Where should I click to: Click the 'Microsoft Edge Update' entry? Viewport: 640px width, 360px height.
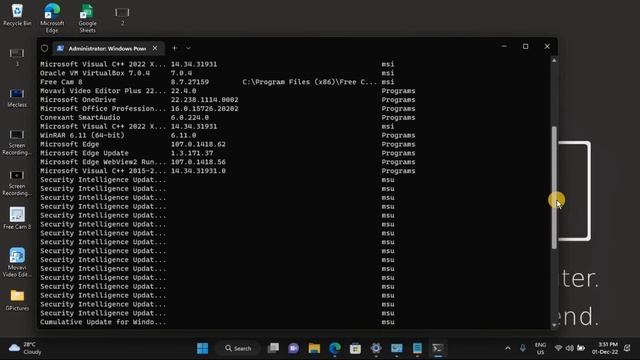84,153
